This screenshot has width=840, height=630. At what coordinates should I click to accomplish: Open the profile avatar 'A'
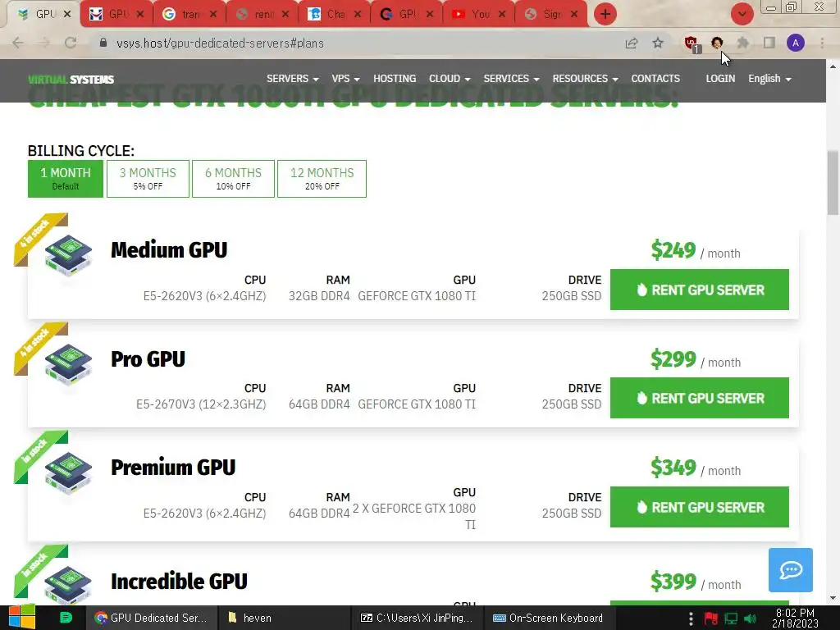pos(796,43)
